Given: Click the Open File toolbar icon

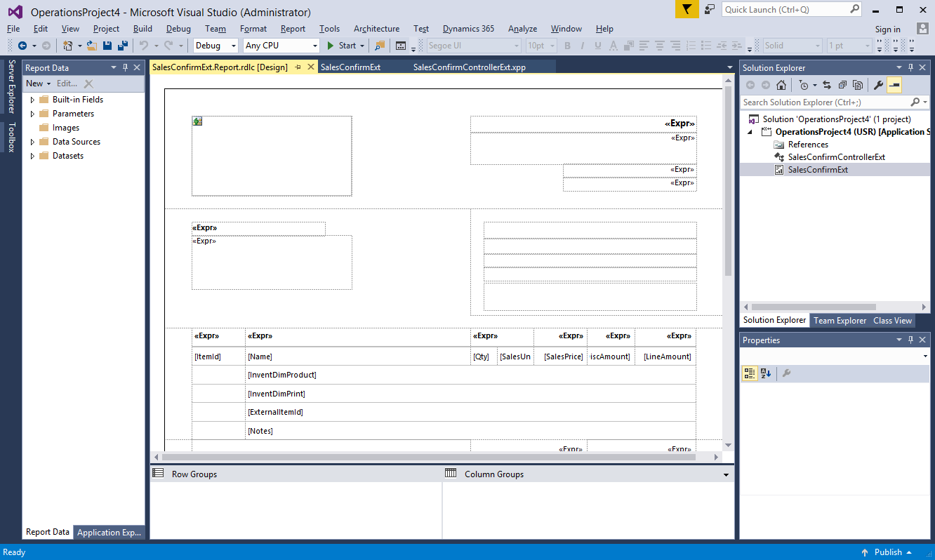Looking at the screenshot, I should pyautogui.click(x=92, y=46).
